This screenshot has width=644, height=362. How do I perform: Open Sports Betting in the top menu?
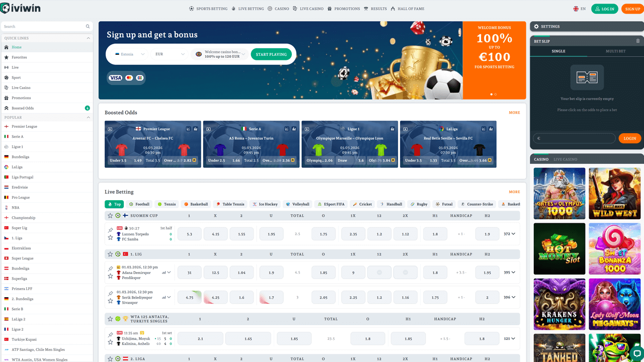[x=208, y=9]
